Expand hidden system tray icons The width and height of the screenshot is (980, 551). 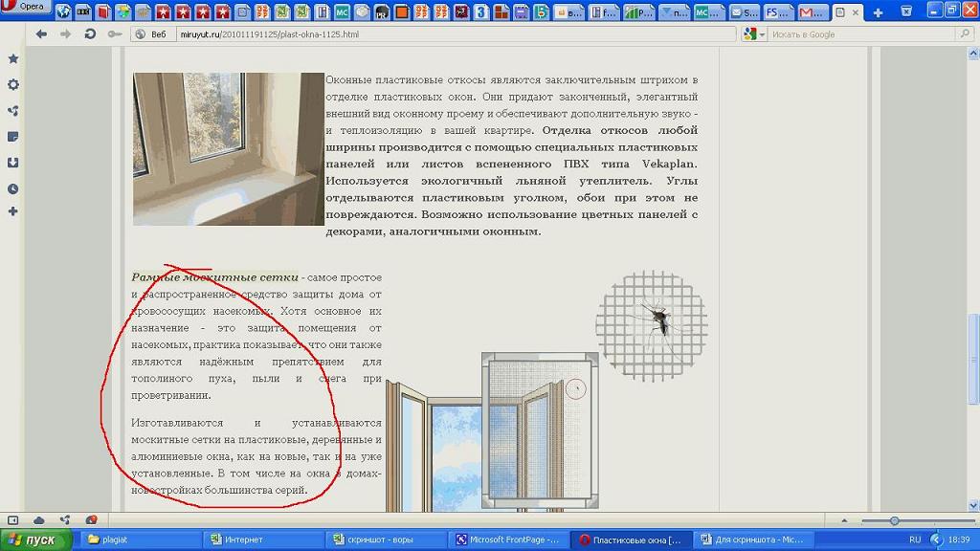[936, 540]
